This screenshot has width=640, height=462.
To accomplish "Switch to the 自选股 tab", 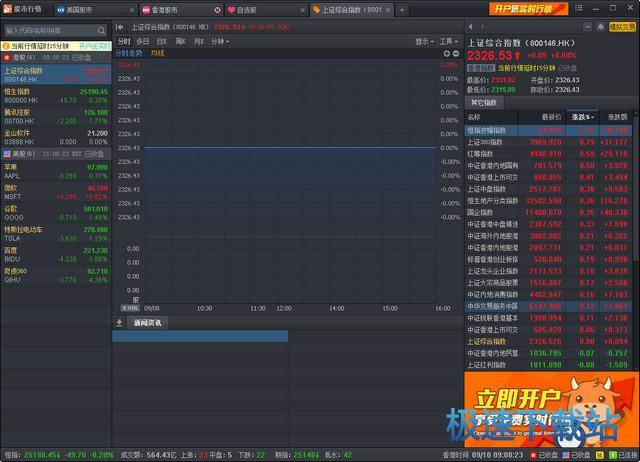I will tap(267, 10).
